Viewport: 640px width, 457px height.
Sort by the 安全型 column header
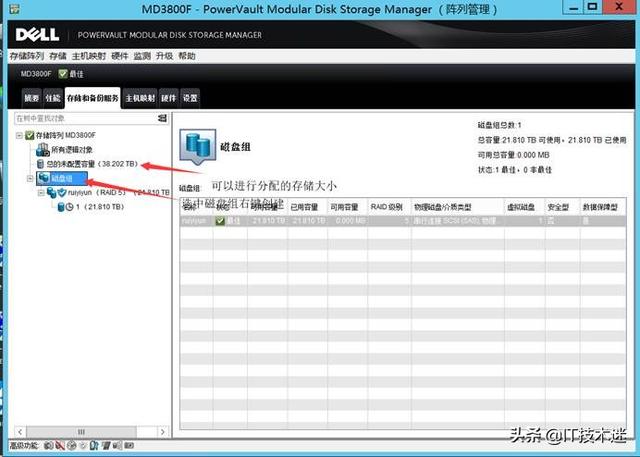[x=562, y=207]
